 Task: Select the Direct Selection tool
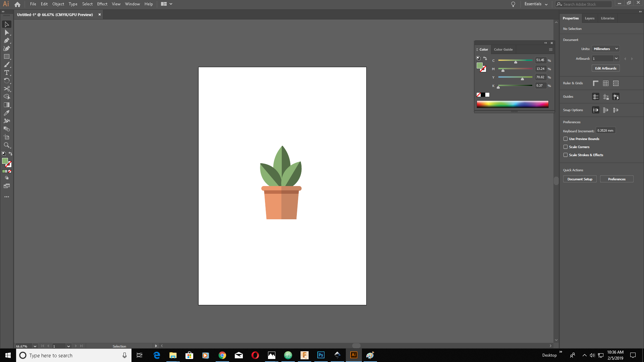7,33
